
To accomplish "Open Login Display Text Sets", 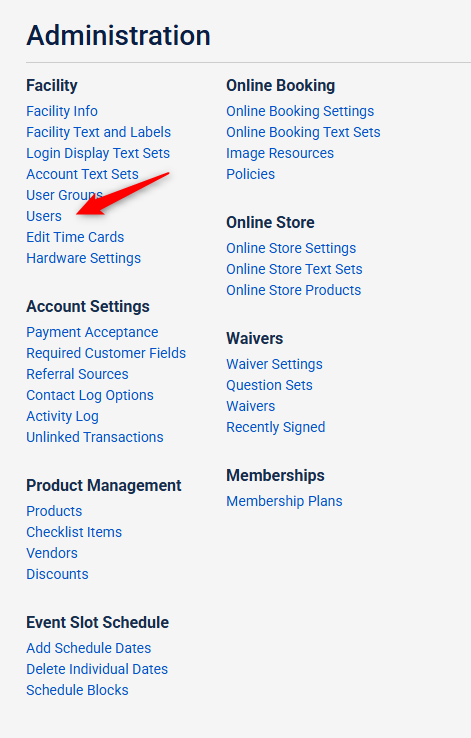I will coord(98,153).
